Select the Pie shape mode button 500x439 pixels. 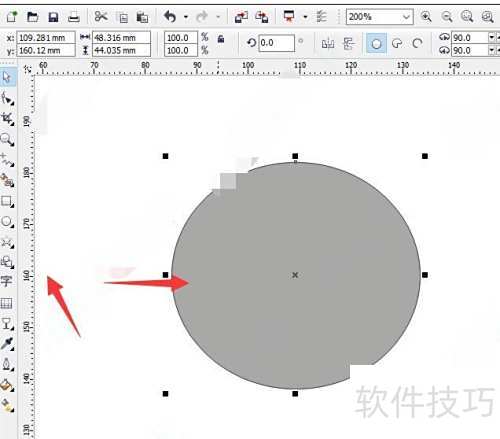(x=397, y=43)
